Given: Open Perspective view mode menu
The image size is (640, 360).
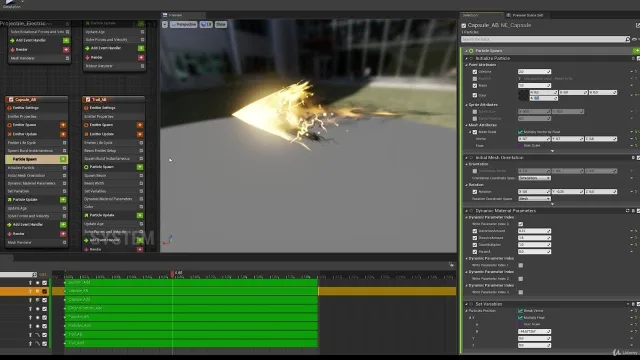Looking at the screenshot, I should [184, 24].
